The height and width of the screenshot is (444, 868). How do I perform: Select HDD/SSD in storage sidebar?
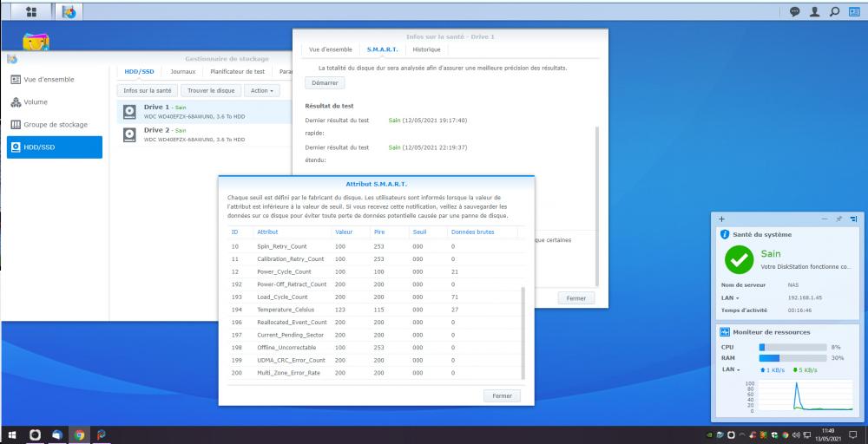click(54, 147)
